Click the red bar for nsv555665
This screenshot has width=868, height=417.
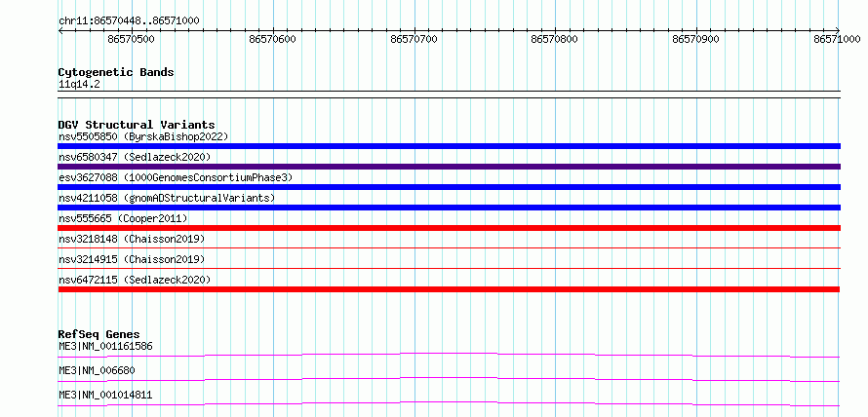tap(449, 228)
